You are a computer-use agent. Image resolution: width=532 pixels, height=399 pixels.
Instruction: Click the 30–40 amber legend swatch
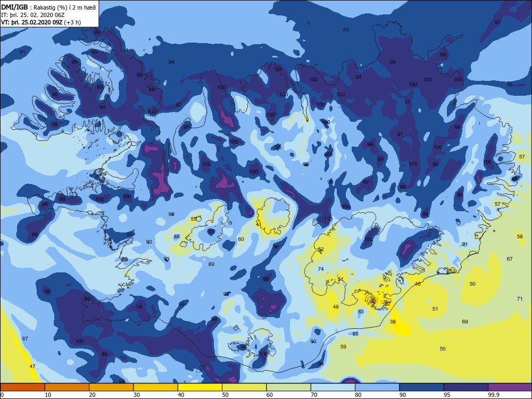(156, 387)
